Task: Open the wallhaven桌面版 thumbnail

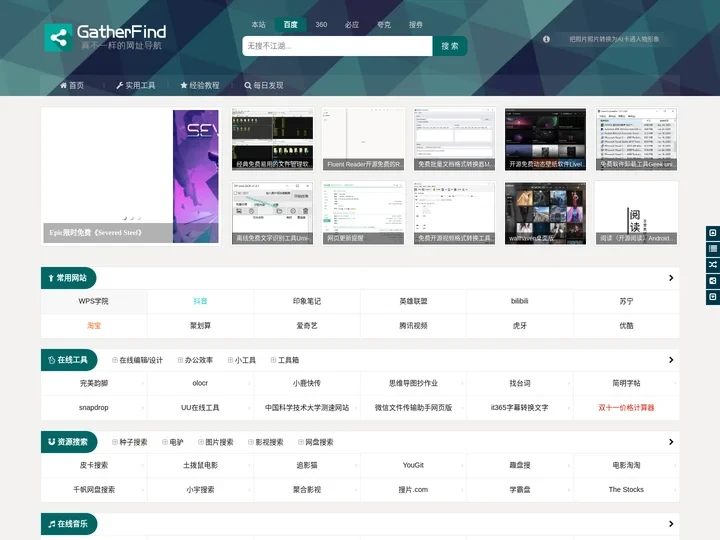Action: [x=546, y=213]
